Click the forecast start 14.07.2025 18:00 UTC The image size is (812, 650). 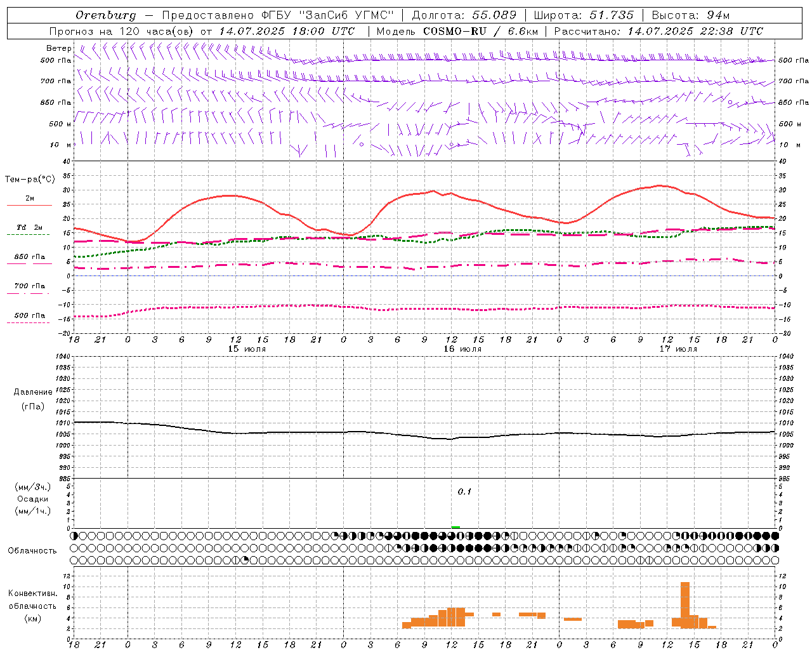tap(287, 31)
